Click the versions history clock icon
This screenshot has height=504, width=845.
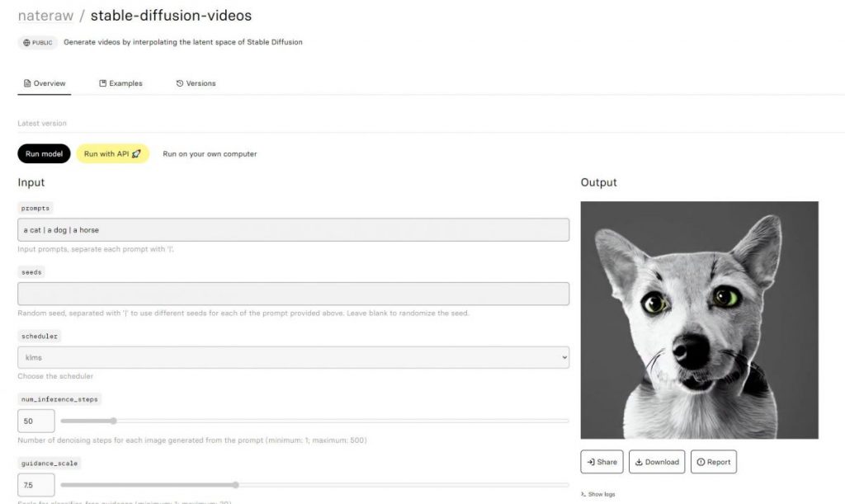click(x=178, y=82)
